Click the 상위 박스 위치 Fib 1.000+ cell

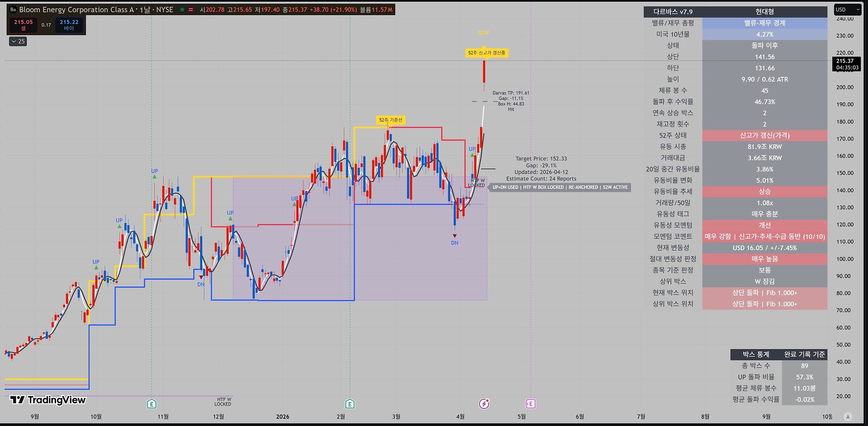764,304
